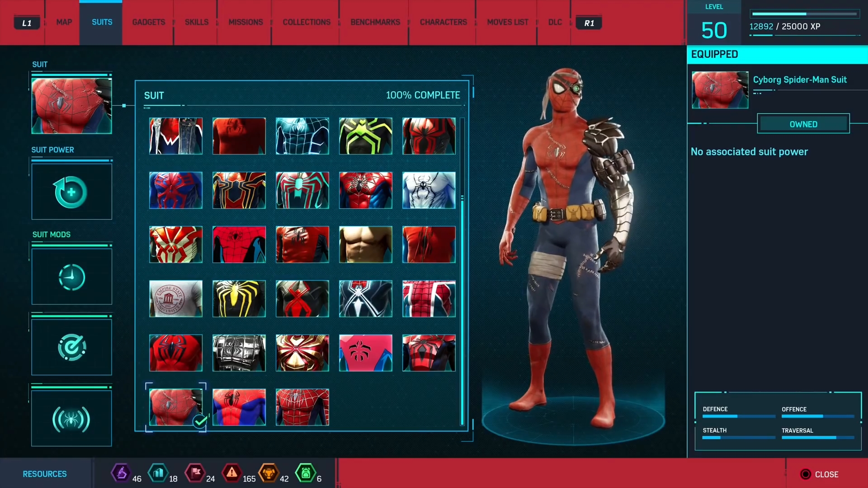Open the second suit mod target icon
Image resolution: width=868 pixels, height=488 pixels.
point(71,347)
